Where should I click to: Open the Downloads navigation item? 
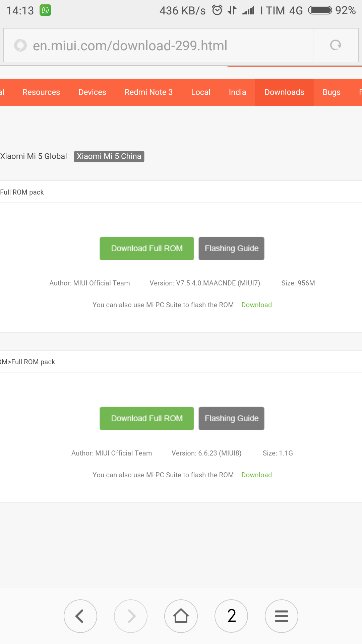click(x=284, y=92)
